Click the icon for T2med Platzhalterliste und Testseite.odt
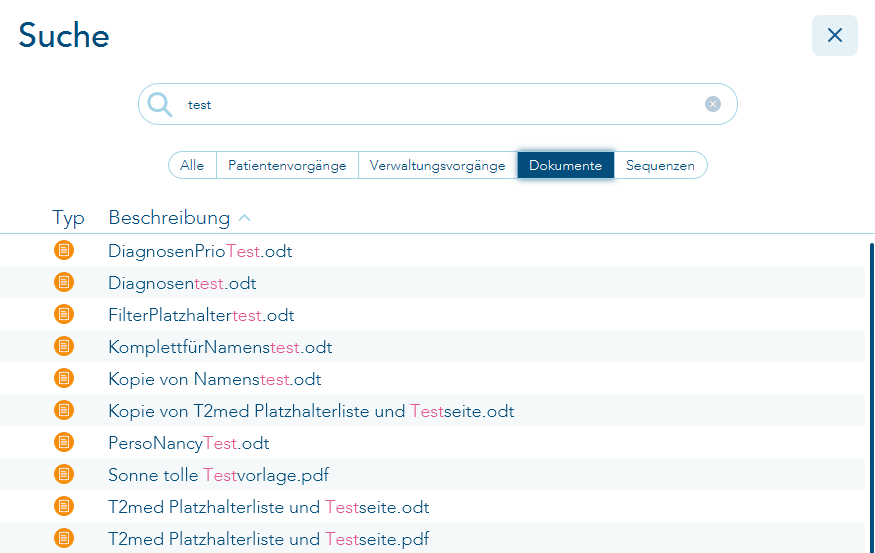The width and height of the screenshot is (875, 553). pyautogui.click(x=64, y=506)
